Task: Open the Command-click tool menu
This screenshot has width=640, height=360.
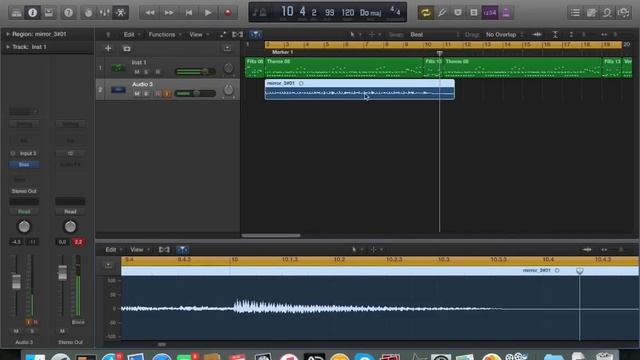Action: pyautogui.click(x=374, y=35)
